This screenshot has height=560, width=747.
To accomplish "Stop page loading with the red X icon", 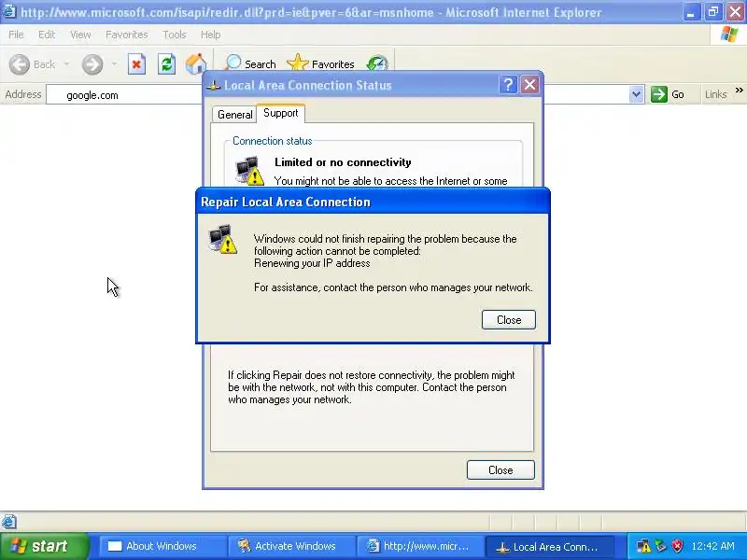I will tap(136, 64).
